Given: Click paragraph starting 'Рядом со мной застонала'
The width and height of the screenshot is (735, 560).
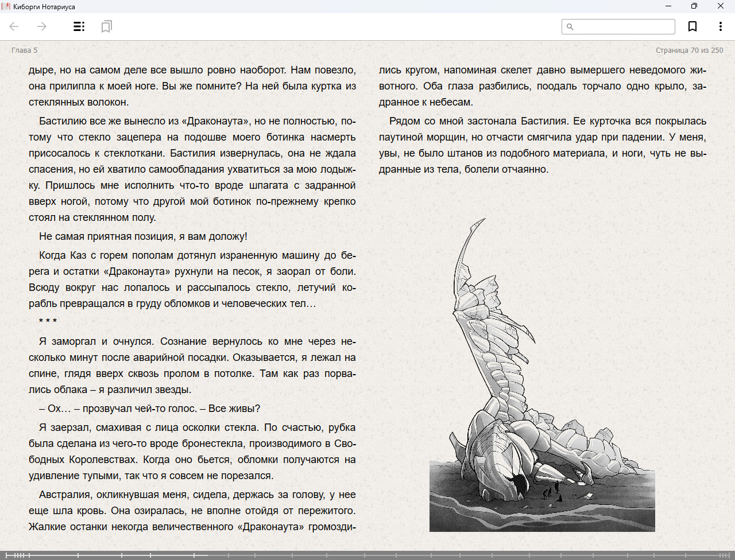Looking at the screenshot, I should click(542, 145).
